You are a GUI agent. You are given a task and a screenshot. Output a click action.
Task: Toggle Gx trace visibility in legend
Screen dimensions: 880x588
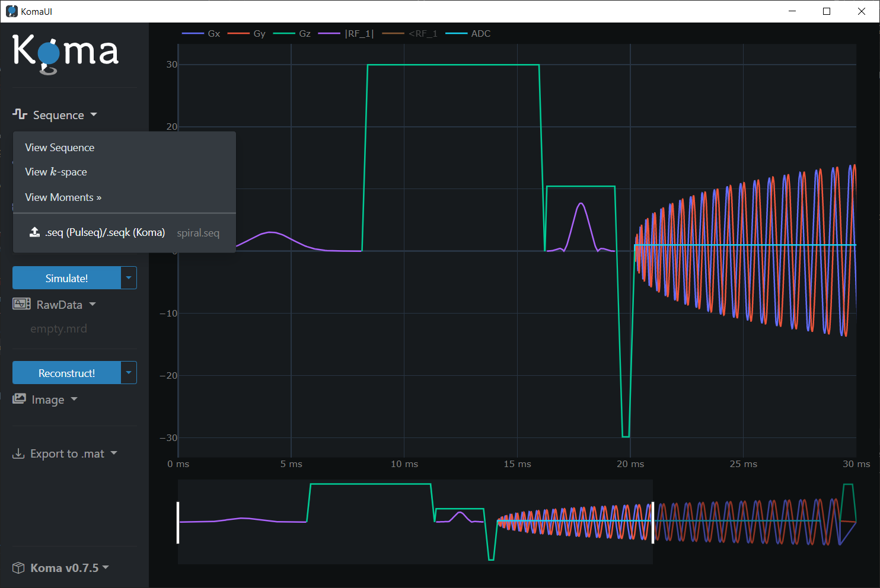pos(202,34)
